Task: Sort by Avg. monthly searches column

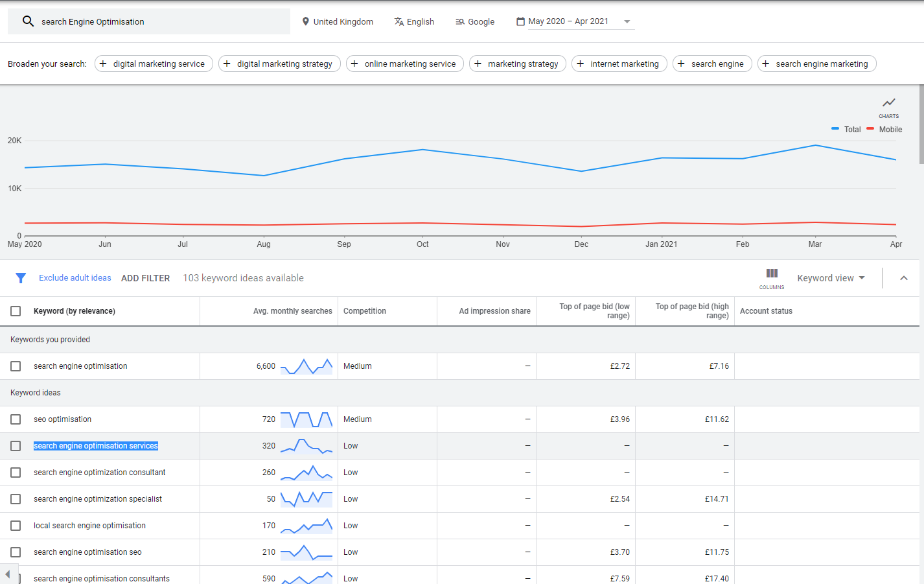Action: click(293, 311)
